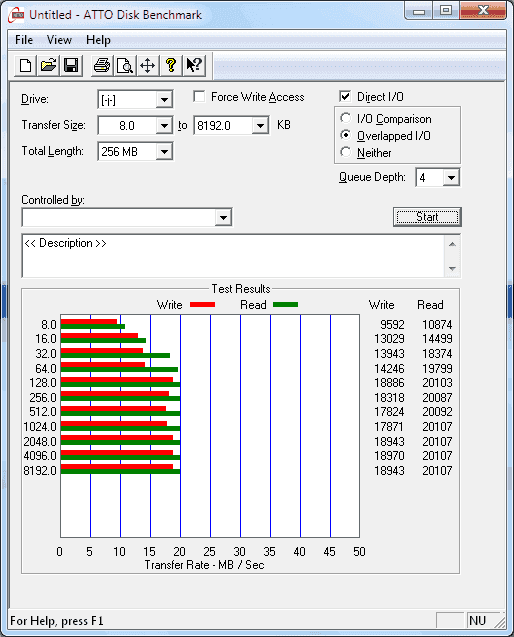This screenshot has height=637, width=514.
Task: Uncheck the Direct I/O checkbox
Action: (x=345, y=97)
